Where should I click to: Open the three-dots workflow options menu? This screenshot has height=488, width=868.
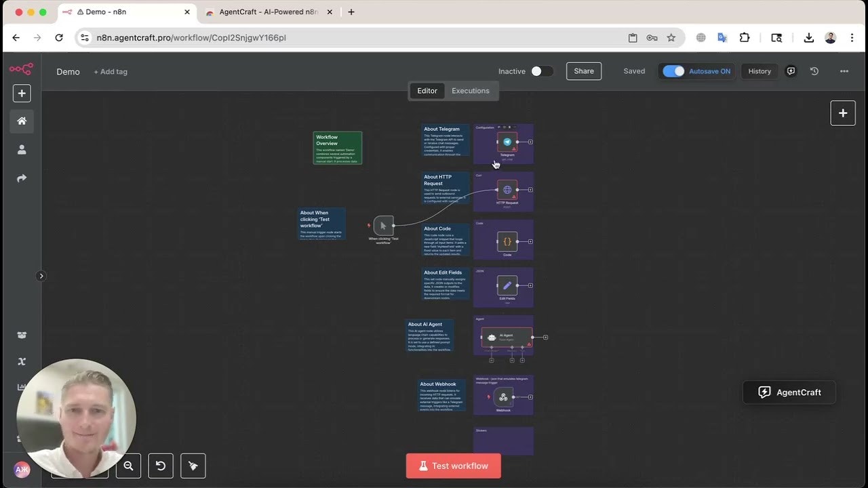[x=844, y=70]
